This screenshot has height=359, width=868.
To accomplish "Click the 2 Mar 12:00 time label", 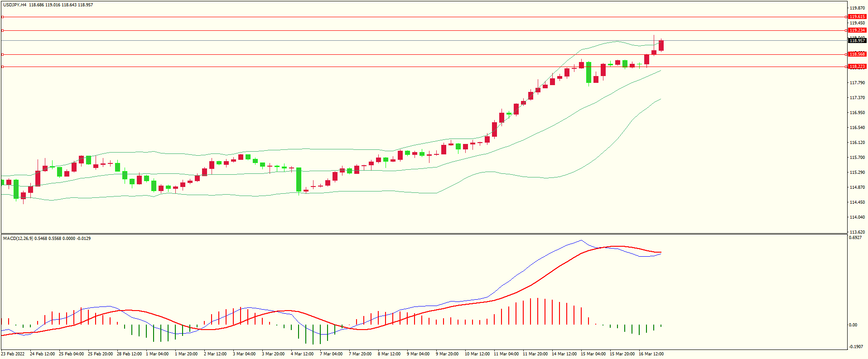I will [x=215, y=354].
